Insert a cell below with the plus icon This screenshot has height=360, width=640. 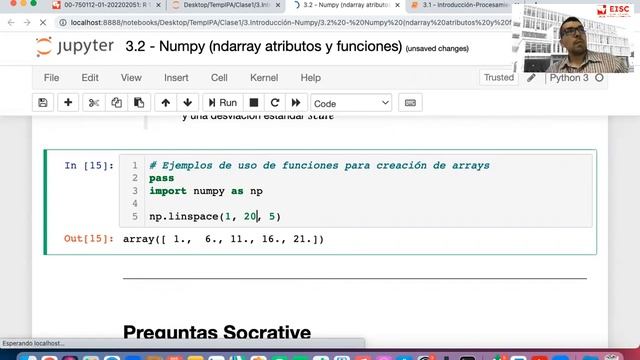coord(68,102)
